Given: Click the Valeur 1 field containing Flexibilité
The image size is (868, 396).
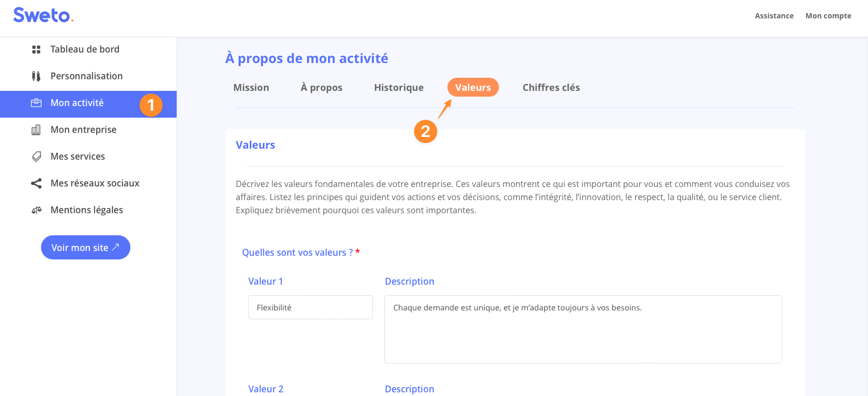Looking at the screenshot, I should pyautogui.click(x=310, y=307).
